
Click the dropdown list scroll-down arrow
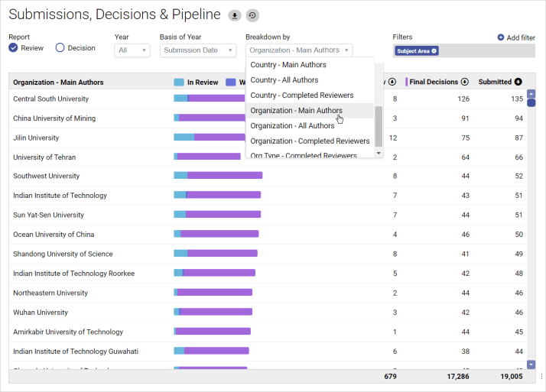click(x=379, y=153)
